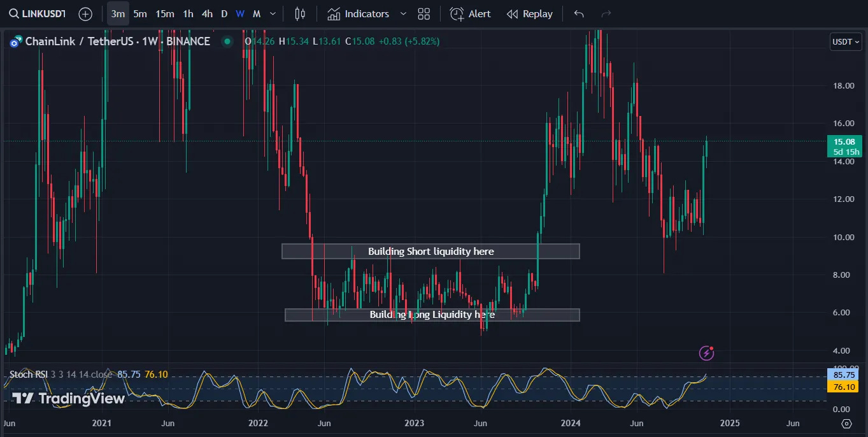This screenshot has height=437, width=868.
Task: Choose the 4h timeframe
Action: (x=207, y=13)
